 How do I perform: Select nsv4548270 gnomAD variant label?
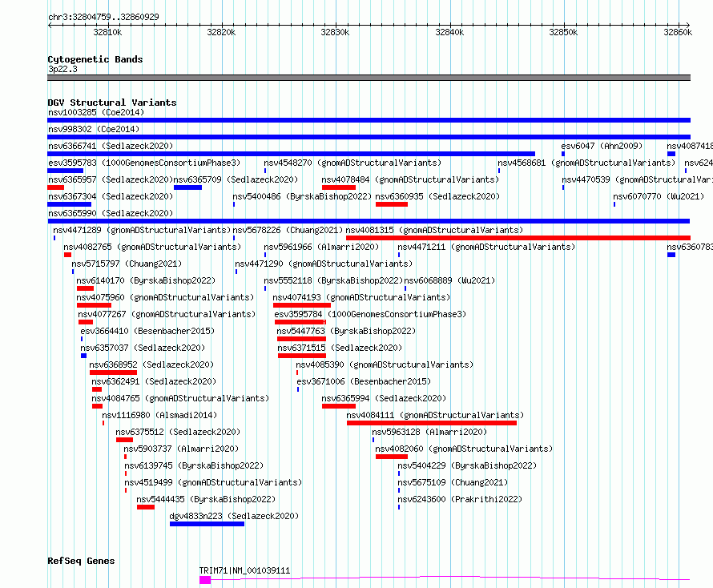[352, 163]
